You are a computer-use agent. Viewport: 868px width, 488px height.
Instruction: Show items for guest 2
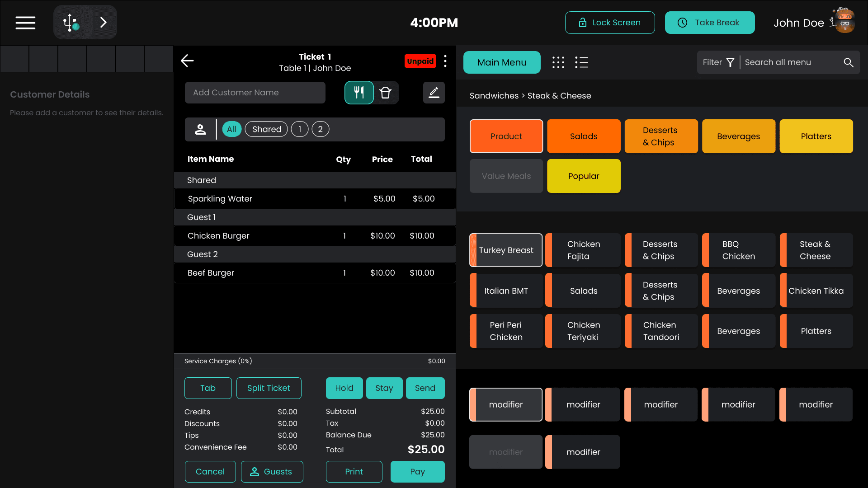click(320, 129)
